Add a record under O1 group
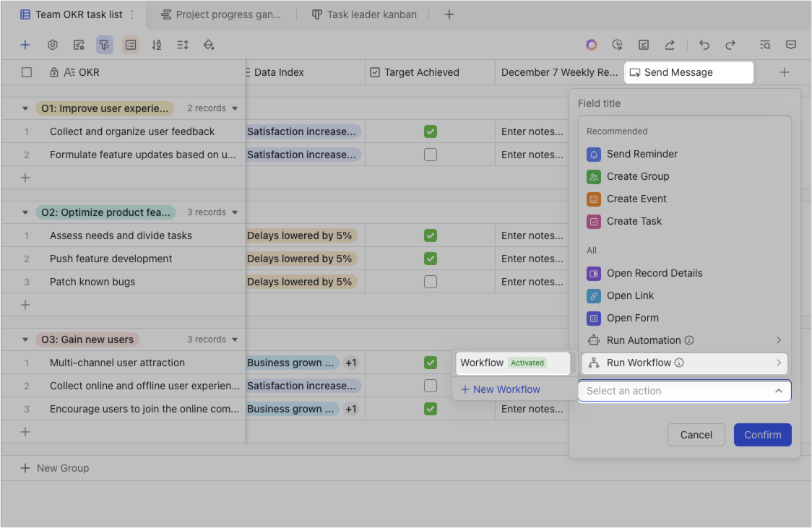Screen dimensions: 812x528 (x=25, y=178)
